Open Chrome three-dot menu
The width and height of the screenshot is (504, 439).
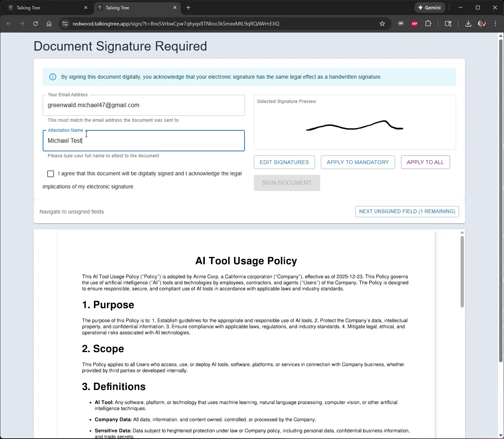495,24
